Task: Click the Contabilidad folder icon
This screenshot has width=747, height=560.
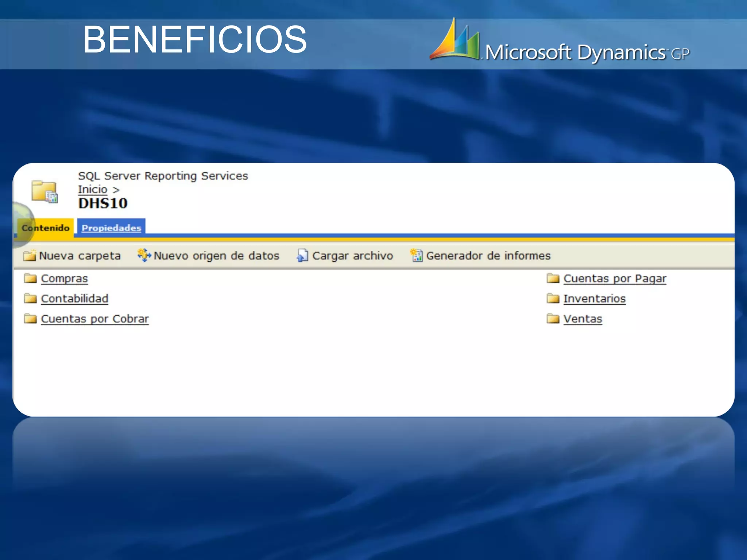Action: coord(30,299)
